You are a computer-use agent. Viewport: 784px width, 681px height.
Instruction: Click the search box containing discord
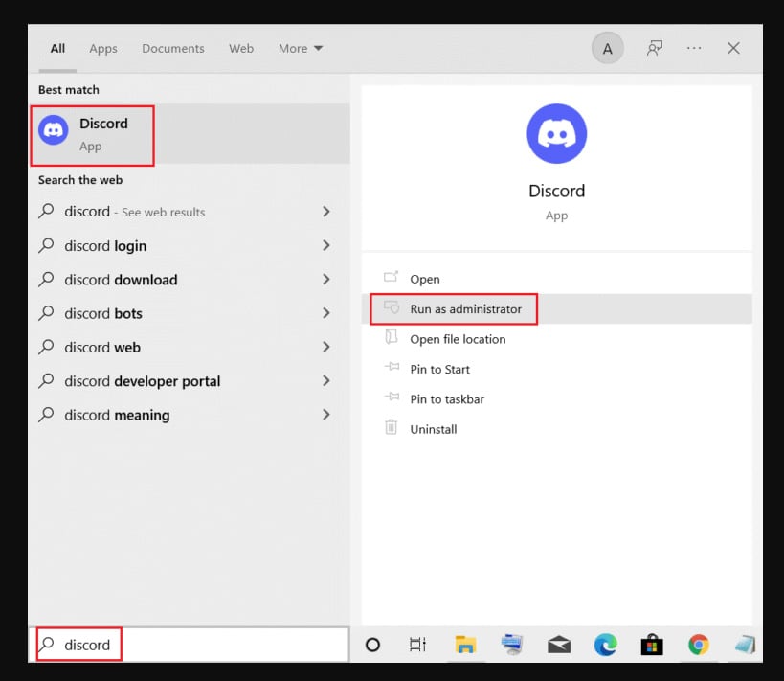191,645
